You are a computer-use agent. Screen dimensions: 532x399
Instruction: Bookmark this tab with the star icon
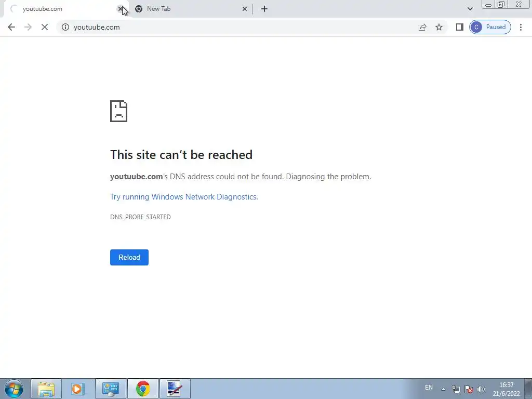point(439,27)
